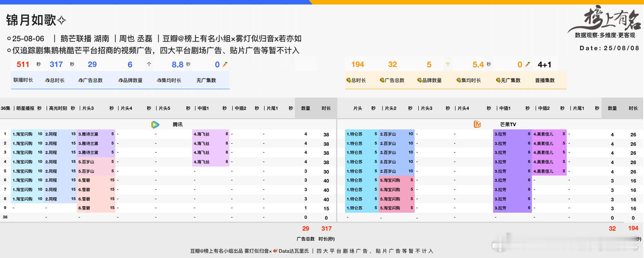The height and width of the screenshot is (258, 644).
Task: Click the peach icon before Tencent 总时长
Action: click(x=47, y=80)
